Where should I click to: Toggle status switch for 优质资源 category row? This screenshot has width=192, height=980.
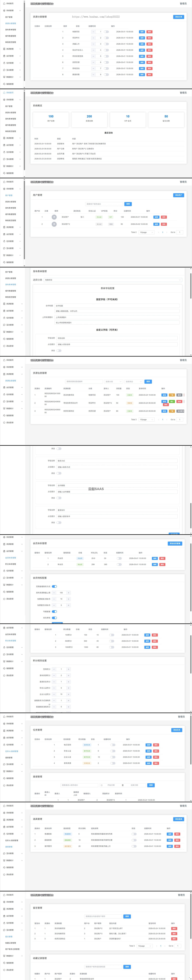point(106,62)
